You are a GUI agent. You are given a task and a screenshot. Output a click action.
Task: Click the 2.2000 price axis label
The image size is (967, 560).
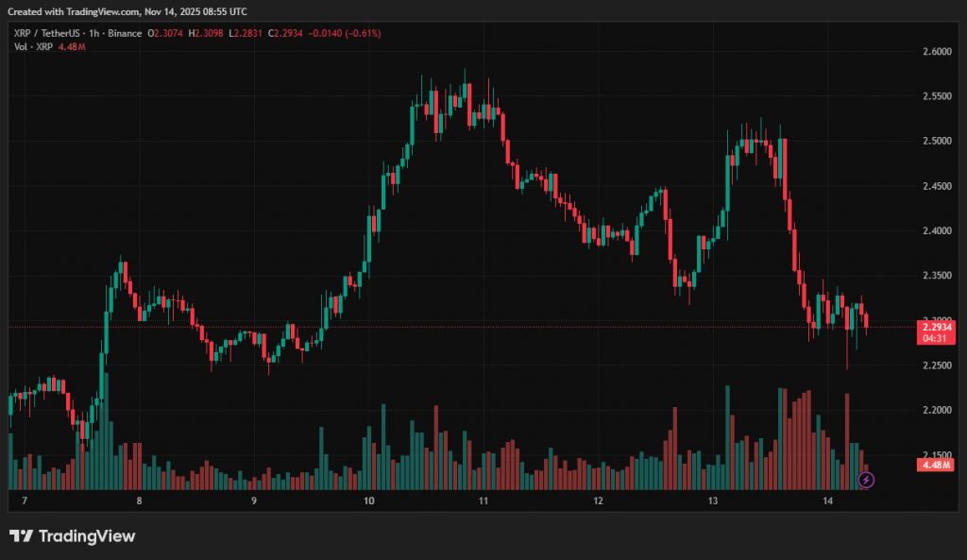(935, 410)
